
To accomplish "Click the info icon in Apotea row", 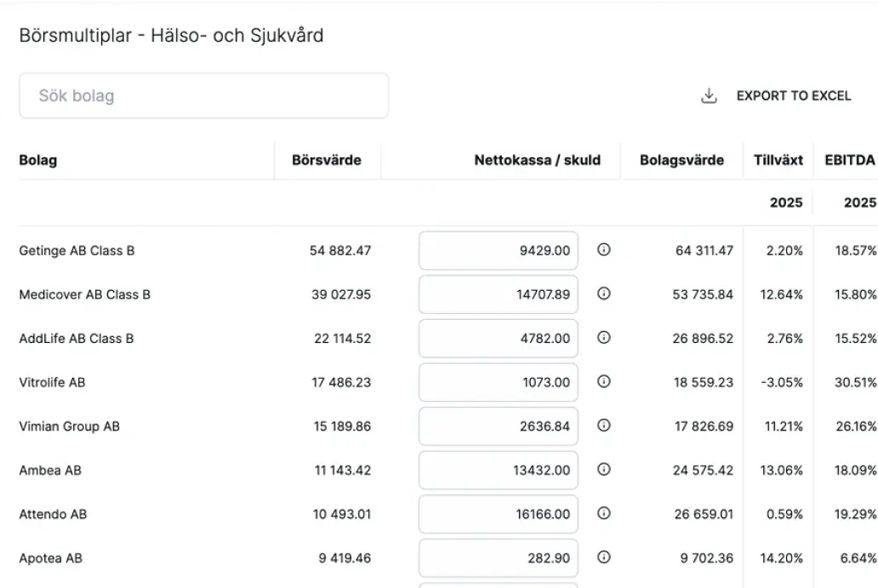I will tap(604, 557).
